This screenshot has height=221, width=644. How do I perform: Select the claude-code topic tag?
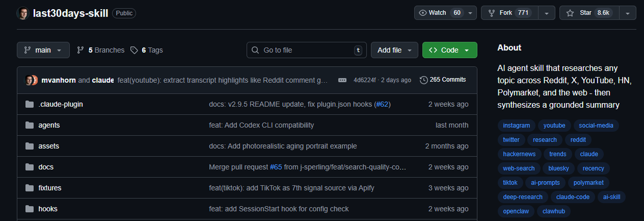(x=573, y=197)
